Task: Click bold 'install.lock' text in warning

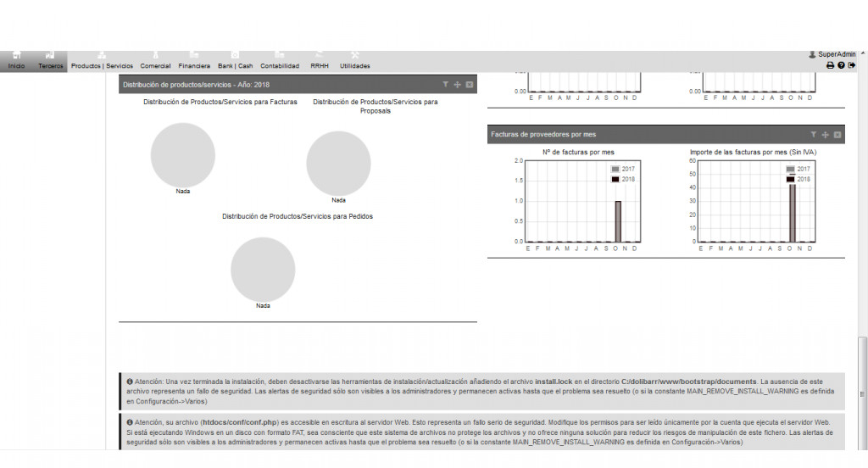Action: pyautogui.click(x=554, y=382)
